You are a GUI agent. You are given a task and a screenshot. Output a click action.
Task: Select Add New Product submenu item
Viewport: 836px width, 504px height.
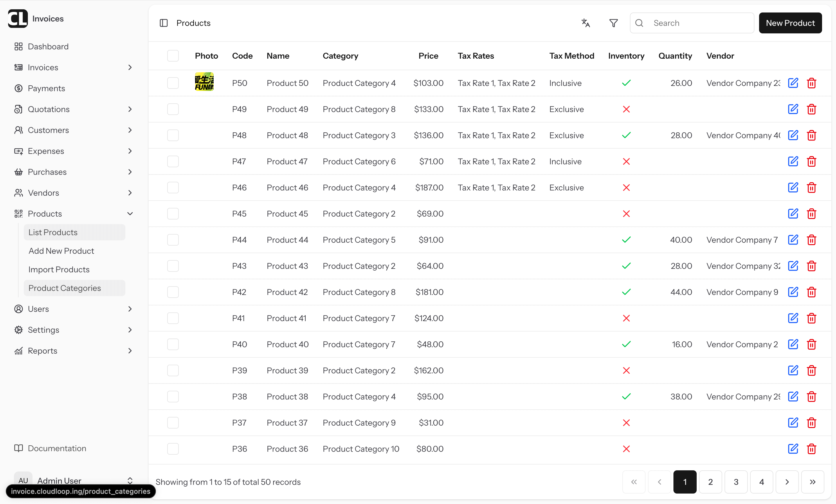[x=74, y=251]
